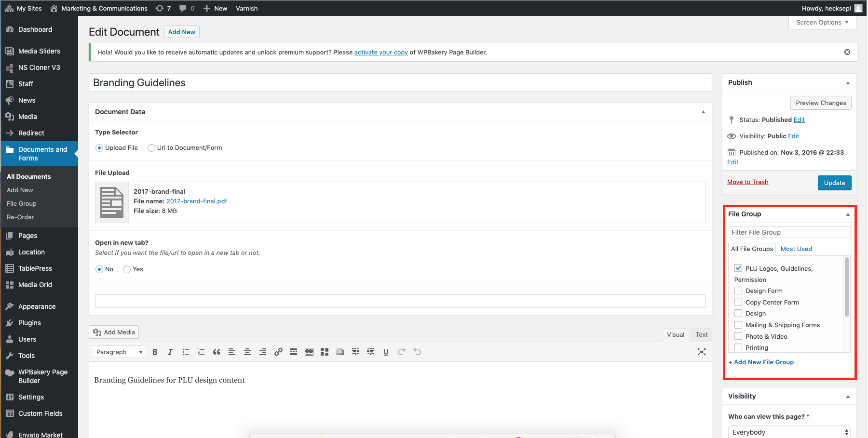
Task: Open Tools in the sidebar
Action: (x=27, y=356)
